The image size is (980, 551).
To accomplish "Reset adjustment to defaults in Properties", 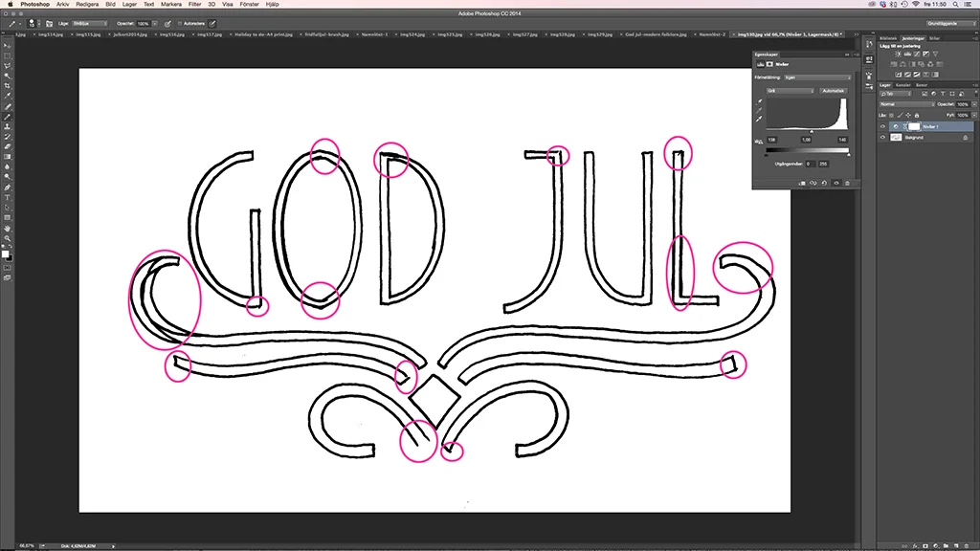I will pyautogui.click(x=824, y=183).
